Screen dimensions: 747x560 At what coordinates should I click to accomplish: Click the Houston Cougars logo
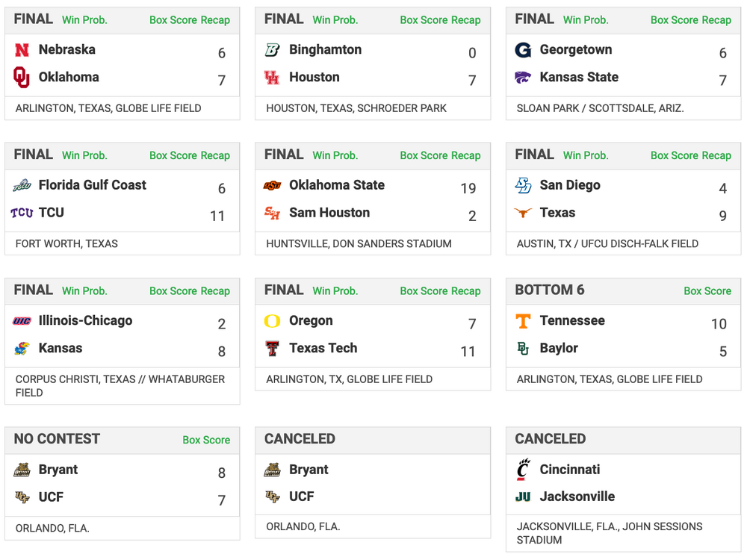(x=272, y=77)
